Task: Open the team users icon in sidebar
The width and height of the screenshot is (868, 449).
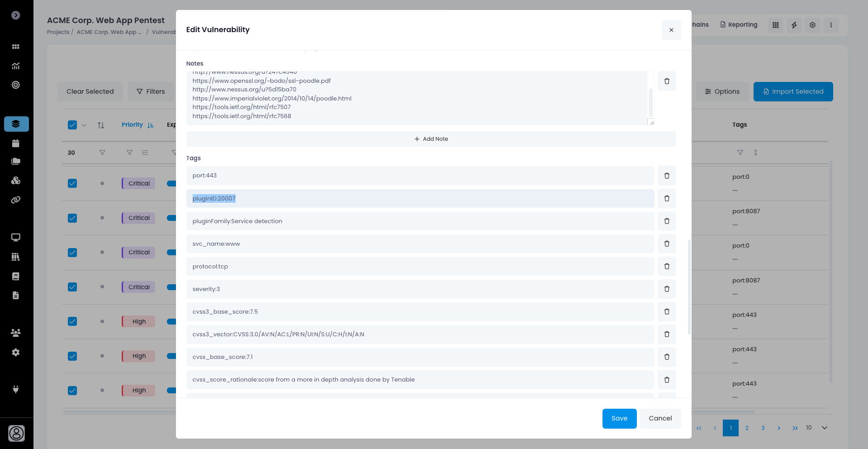Action: 16,333
